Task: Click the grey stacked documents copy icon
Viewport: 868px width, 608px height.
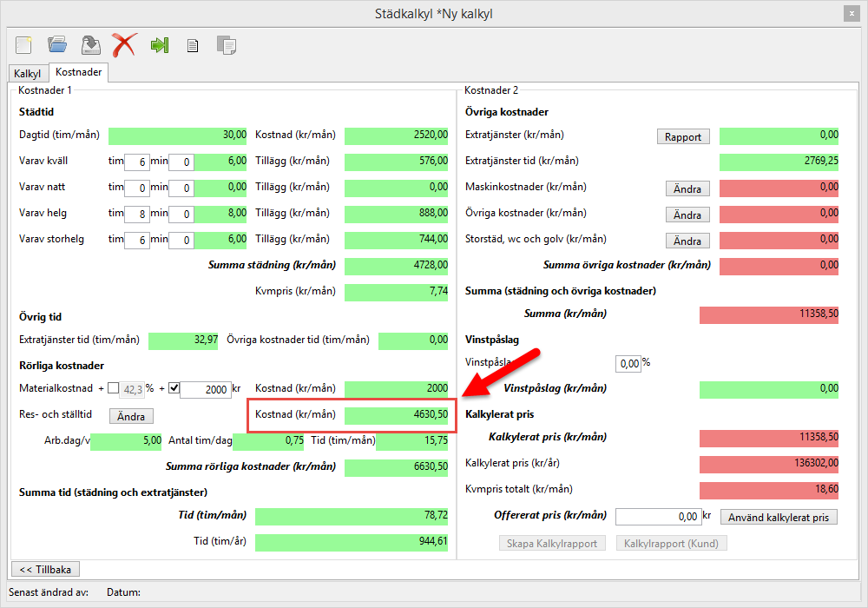Action: tap(226, 45)
